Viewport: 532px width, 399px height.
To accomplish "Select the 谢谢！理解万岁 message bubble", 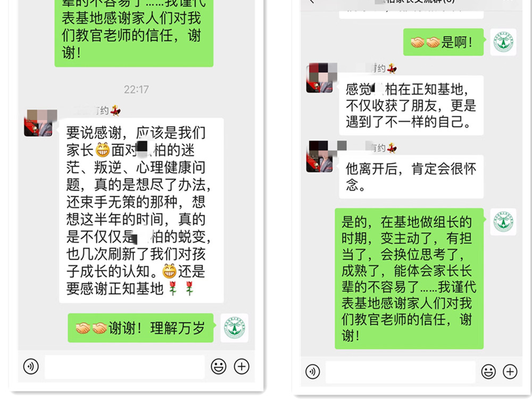I will pyautogui.click(x=141, y=328).
